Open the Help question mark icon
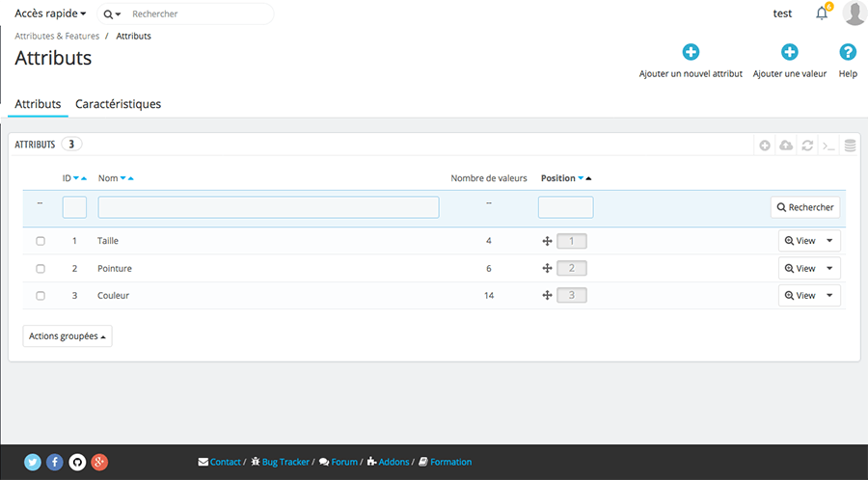The width and height of the screenshot is (868, 480). click(x=848, y=53)
